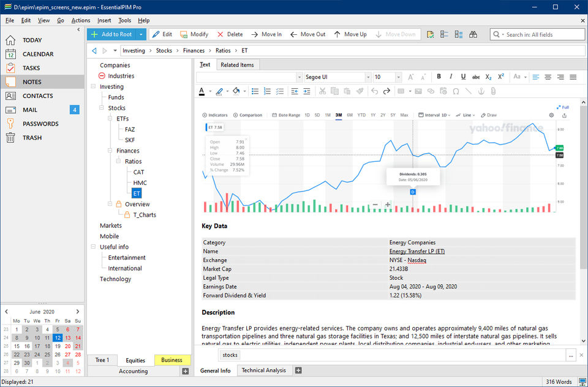This screenshot has width=588, height=387.
Task: Open the Add to Root dropdown arrow
Action: (x=141, y=34)
